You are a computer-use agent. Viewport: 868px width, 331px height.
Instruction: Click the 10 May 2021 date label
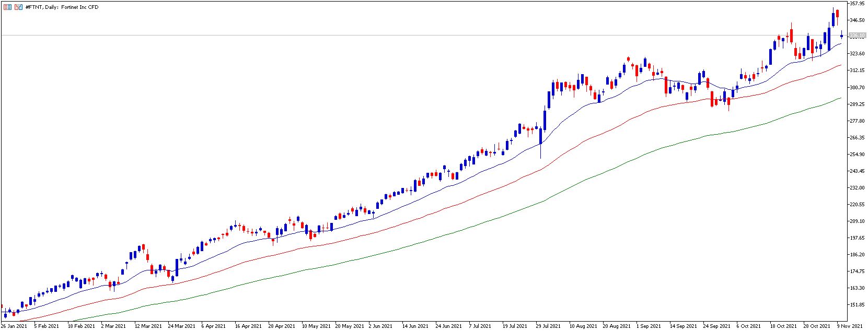tap(316, 326)
